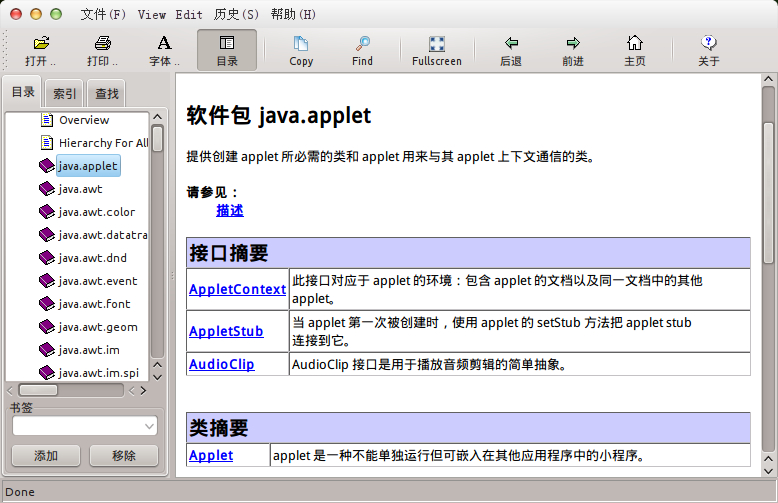Image resolution: width=778 pixels, height=503 pixels.
Task: Open the 历史(S) menu
Action: pos(236,14)
